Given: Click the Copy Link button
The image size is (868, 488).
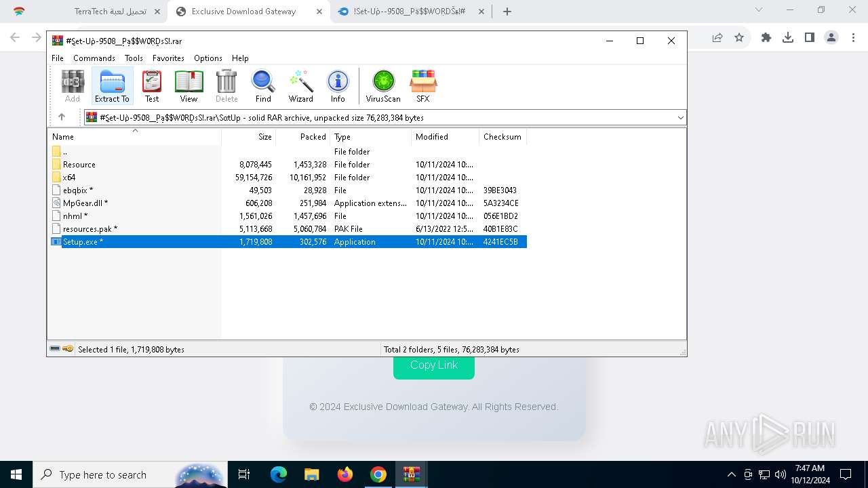Looking at the screenshot, I should pyautogui.click(x=434, y=365).
